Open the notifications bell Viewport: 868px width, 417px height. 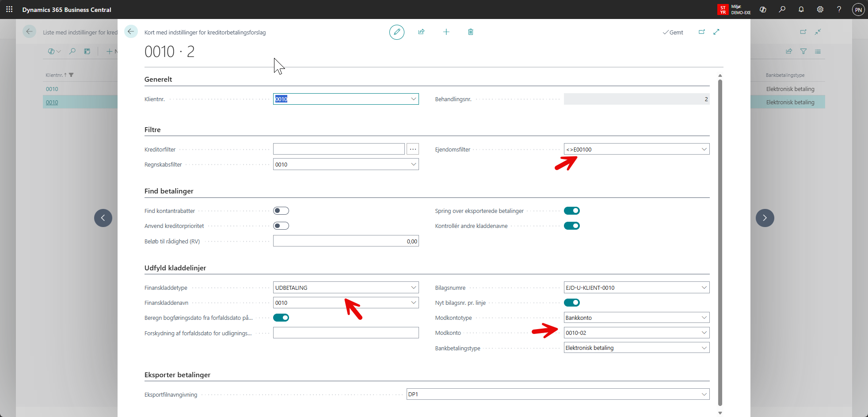[x=801, y=9]
